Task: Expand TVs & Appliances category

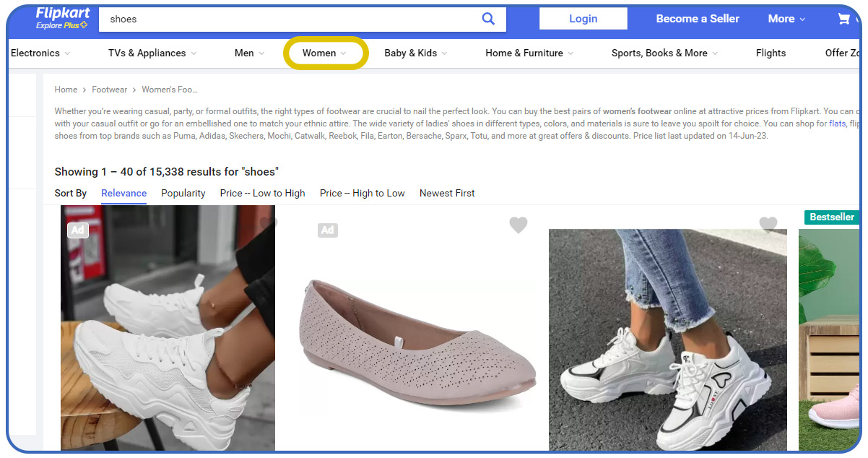Action: (152, 53)
